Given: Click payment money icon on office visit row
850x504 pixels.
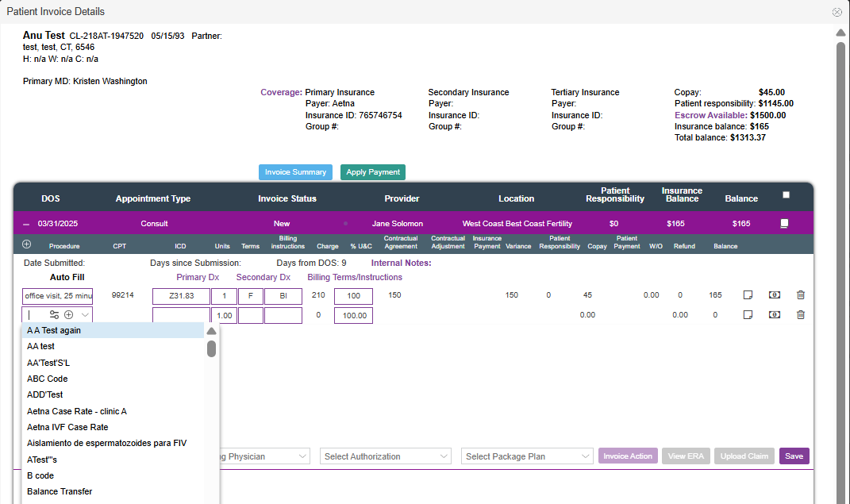Looking at the screenshot, I should point(774,295).
